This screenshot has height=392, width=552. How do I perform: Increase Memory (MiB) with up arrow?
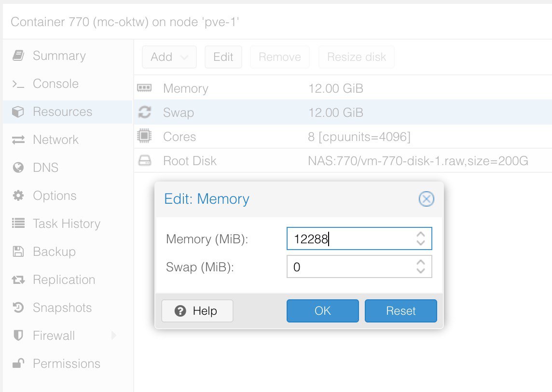420,234
